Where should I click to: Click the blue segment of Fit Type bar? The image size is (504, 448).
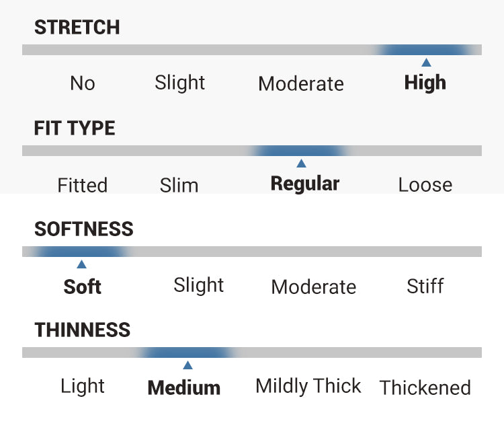click(x=300, y=151)
